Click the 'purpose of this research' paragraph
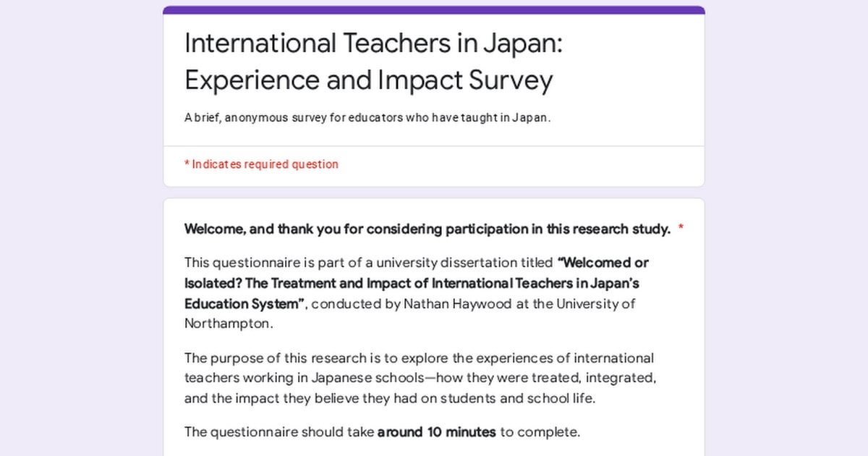The width and height of the screenshot is (868, 456). [x=420, y=378]
